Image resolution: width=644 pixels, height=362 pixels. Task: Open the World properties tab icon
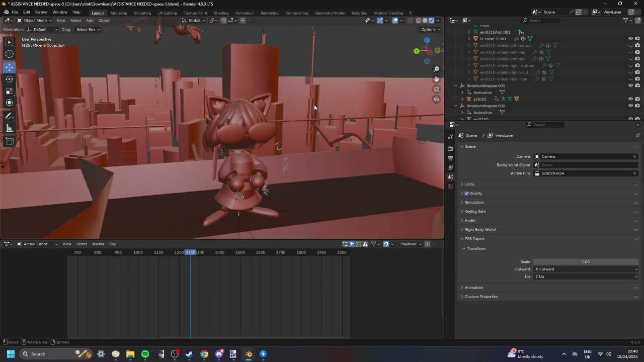tap(450, 187)
